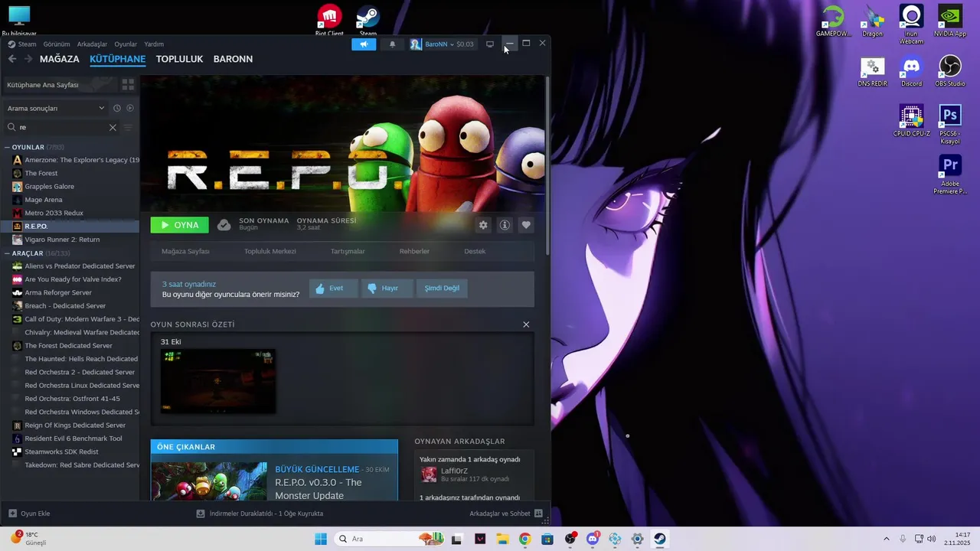Click Chrome icon in the taskbar
Screen dimensions: 980x551
[x=524, y=539]
